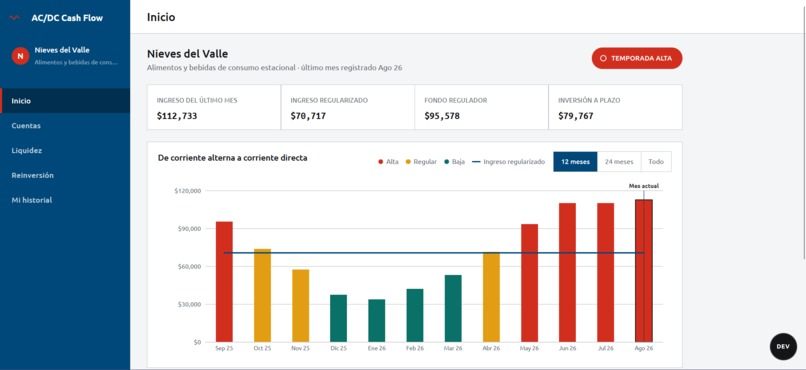Click the Sep 25 axis label

[x=224, y=348]
